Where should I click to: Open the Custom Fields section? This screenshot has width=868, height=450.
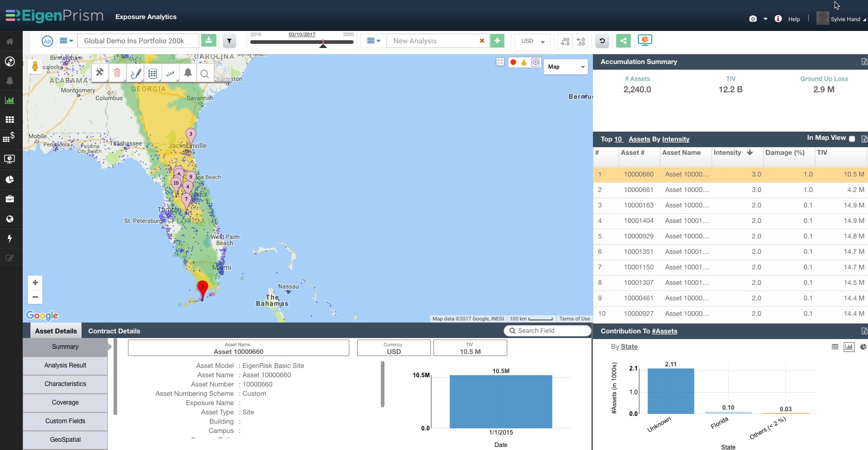pos(65,421)
